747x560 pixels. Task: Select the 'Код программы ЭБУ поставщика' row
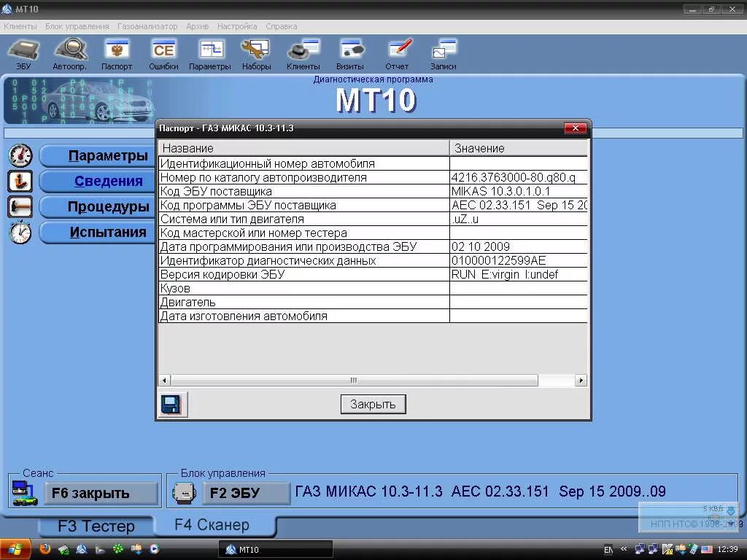(373, 205)
